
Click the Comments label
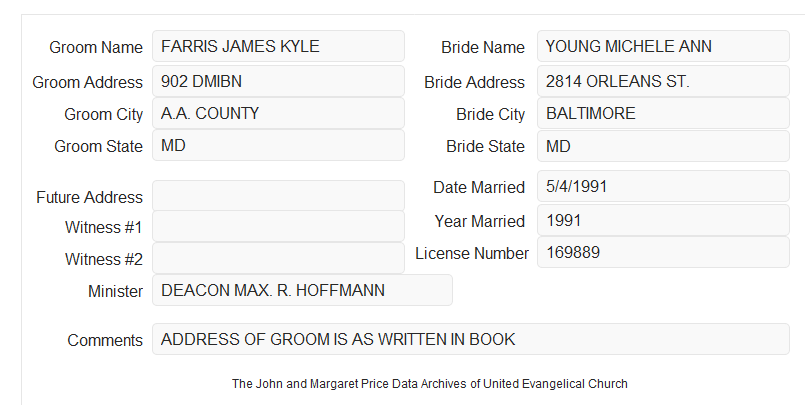click(x=105, y=340)
